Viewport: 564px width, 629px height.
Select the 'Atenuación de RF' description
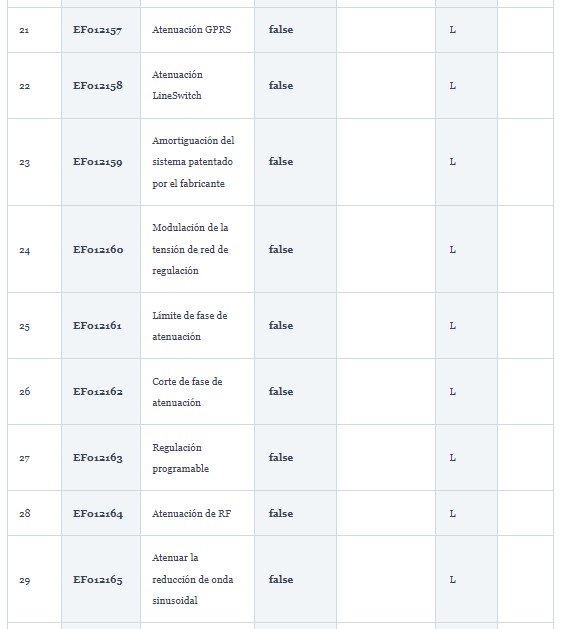coord(192,513)
